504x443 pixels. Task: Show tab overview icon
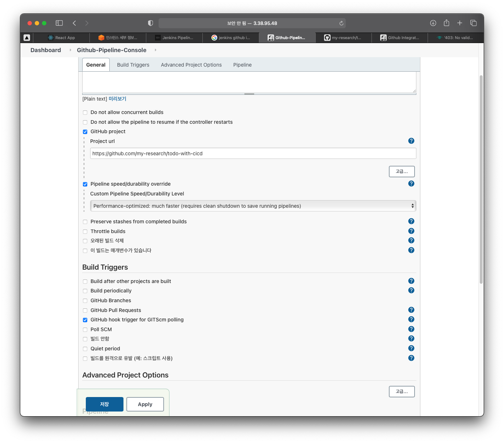[473, 23]
